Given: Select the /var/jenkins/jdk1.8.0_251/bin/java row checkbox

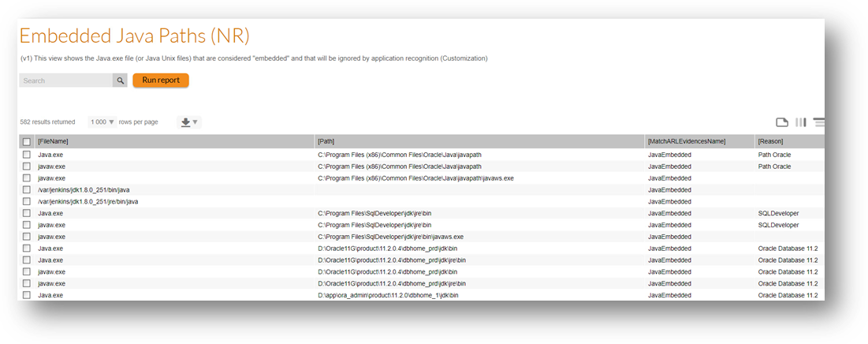Looking at the screenshot, I should (x=27, y=189).
